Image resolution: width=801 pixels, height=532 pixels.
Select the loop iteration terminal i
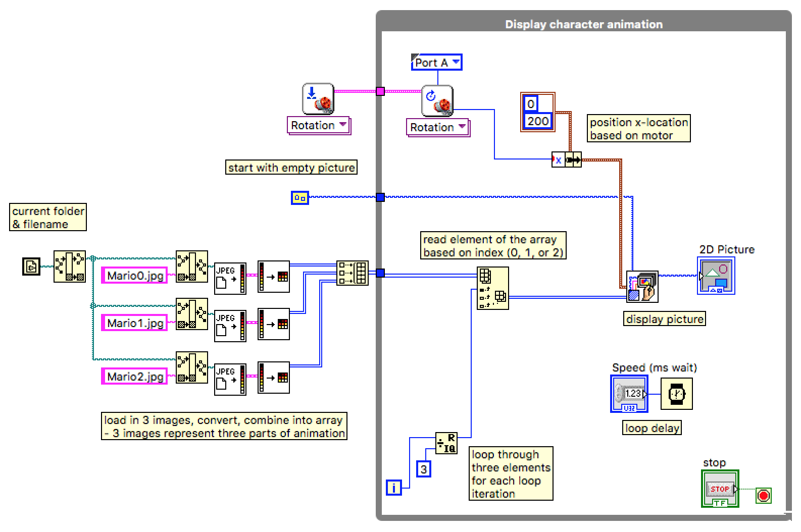[394, 487]
